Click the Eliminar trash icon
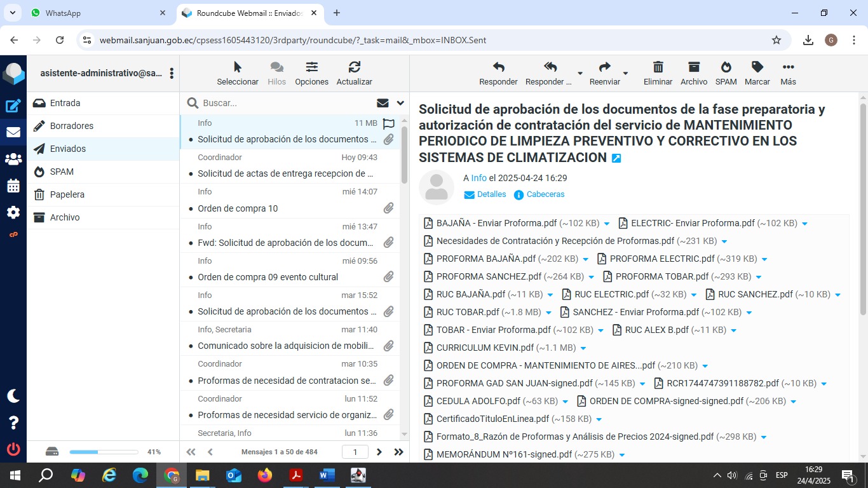This screenshot has height=488, width=868. pos(658,67)
